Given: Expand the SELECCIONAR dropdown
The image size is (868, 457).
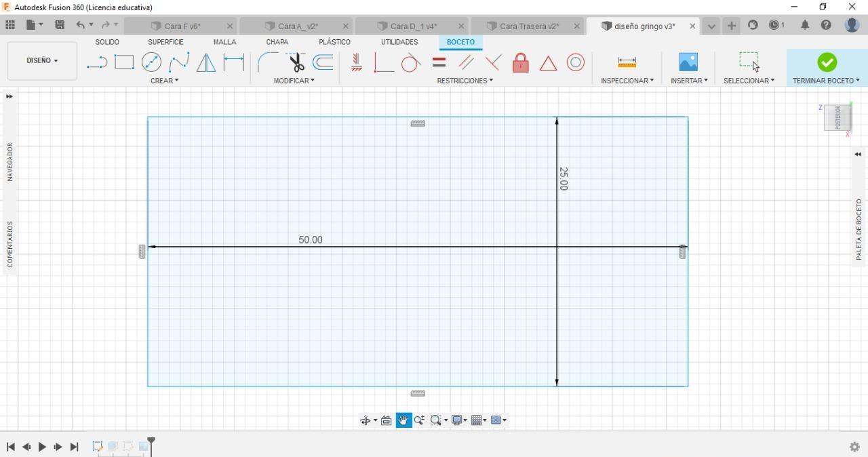Looking at the screenshot, I should (749, 81).
